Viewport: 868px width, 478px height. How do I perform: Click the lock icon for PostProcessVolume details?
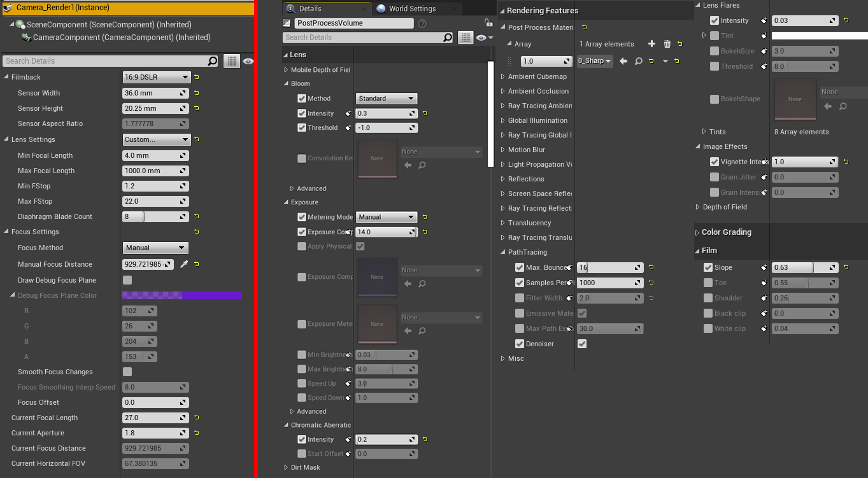click(488, 23)
